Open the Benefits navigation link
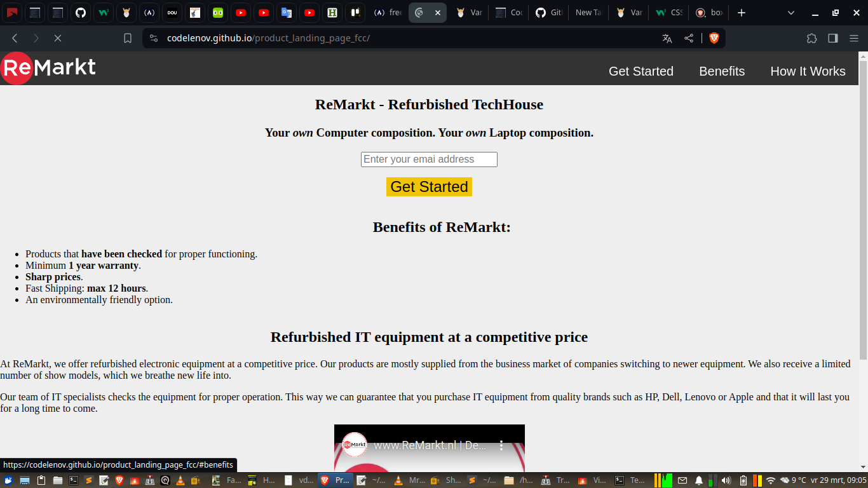The image size is (868, 488). [x=722, y=71]
